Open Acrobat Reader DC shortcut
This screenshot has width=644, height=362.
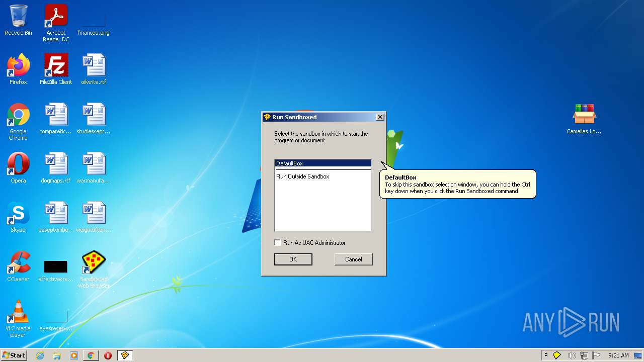pyautogui.click(x=56, y=23)
